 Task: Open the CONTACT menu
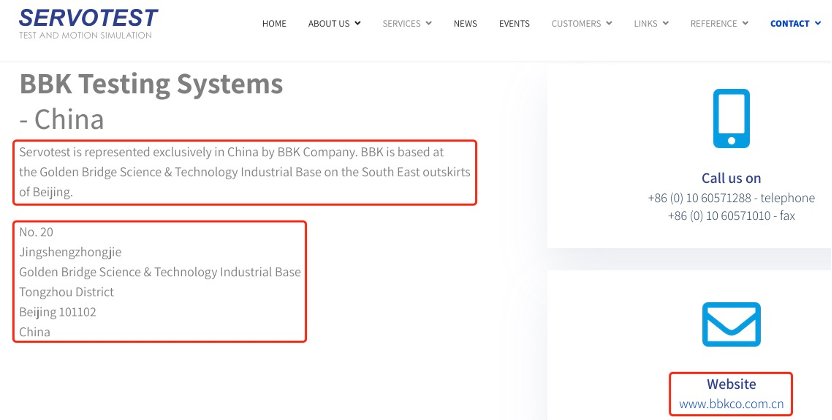795,23
